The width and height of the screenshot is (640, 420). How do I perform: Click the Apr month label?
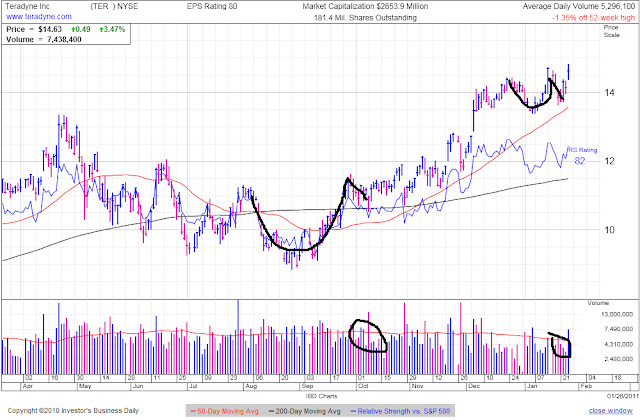27,386
